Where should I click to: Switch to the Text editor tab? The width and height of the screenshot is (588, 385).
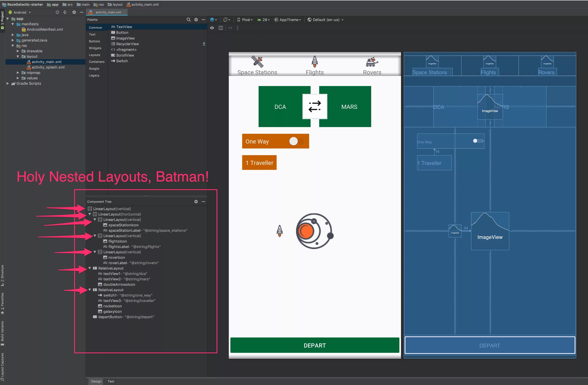(x=111, y=381)
